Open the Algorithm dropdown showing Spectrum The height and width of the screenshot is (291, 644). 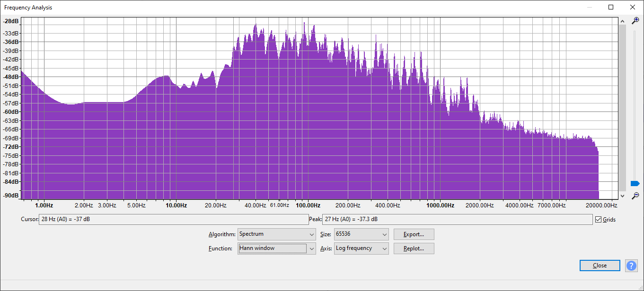click(x=277, y=234)
